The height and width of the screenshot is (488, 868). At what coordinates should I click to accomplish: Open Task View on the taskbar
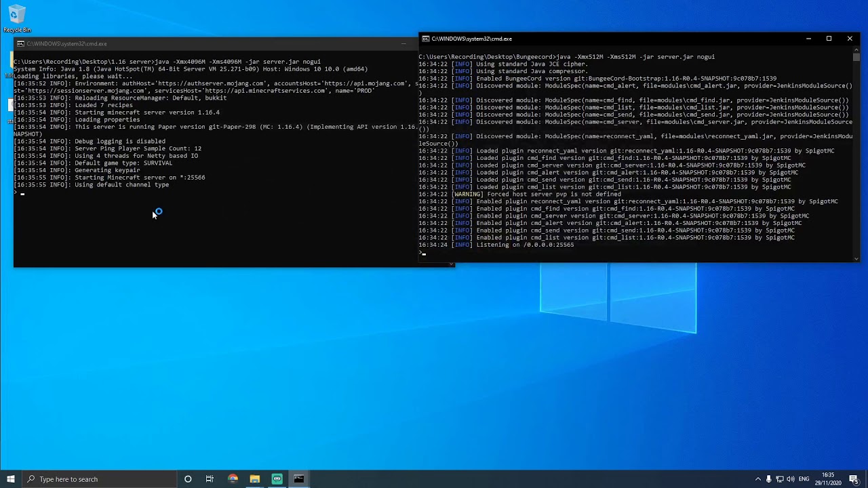click(210, 479)
